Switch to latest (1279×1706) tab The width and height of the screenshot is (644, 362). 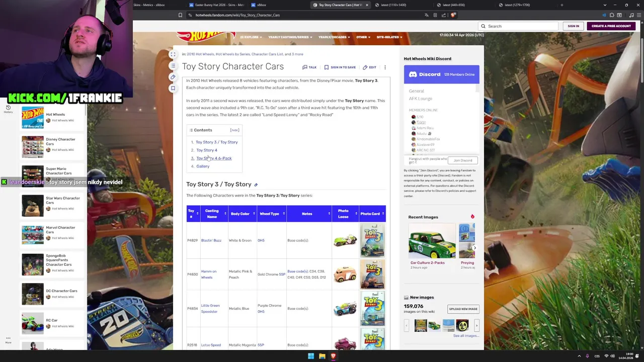(x=526, y=5)
